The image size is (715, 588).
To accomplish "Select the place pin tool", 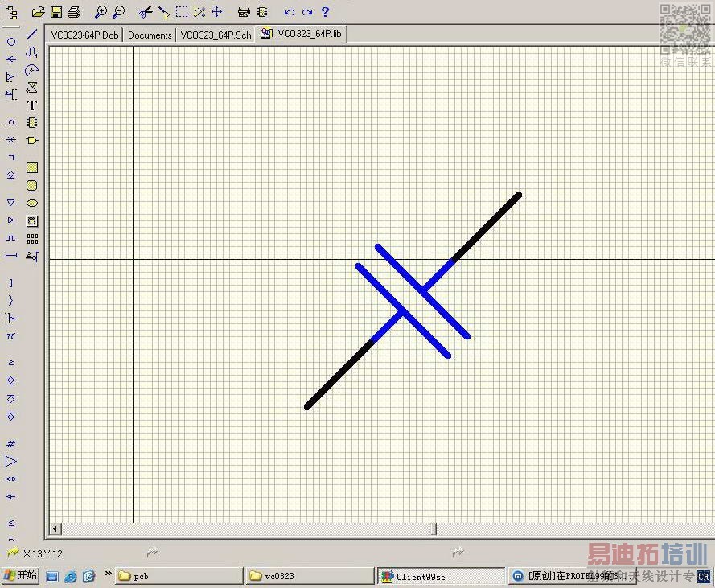I will pyautogui.click(x=32, y=257).
